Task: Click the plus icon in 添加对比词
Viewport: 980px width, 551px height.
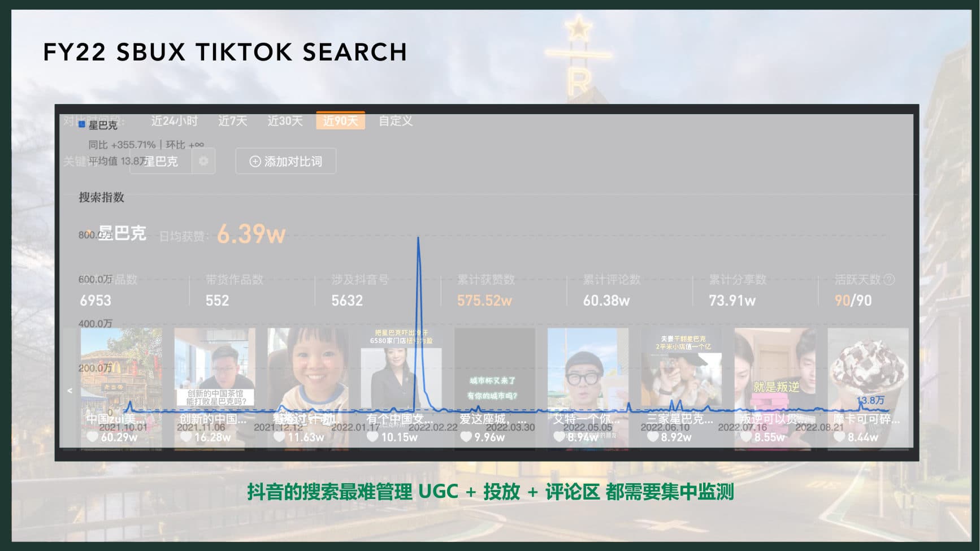Action: pyautogui.click(x=255, y=162)
